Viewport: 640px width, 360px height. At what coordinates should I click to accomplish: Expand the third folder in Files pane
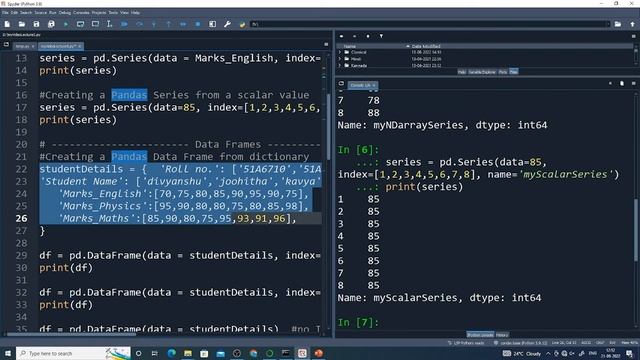point(340,65)
